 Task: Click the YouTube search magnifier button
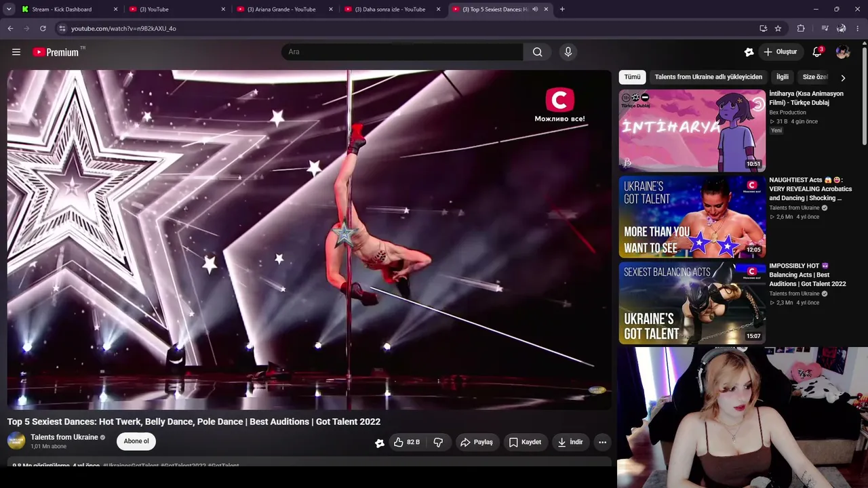point(537,52)
